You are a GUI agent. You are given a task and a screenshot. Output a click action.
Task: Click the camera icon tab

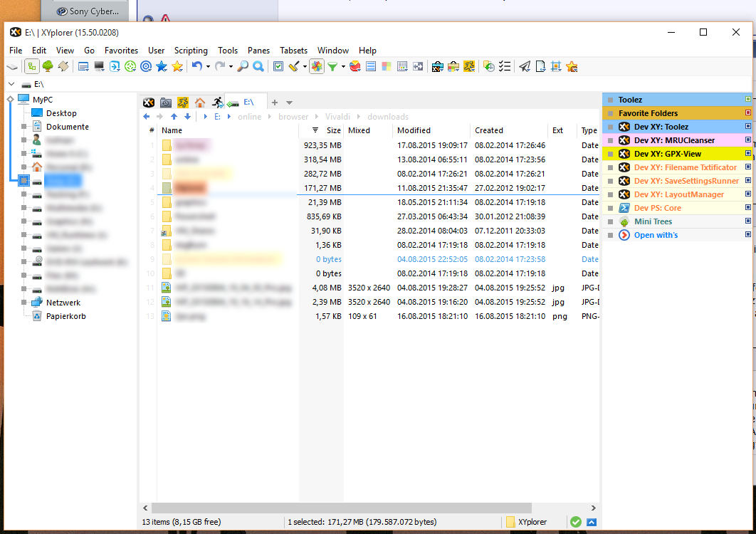point(166,103)
